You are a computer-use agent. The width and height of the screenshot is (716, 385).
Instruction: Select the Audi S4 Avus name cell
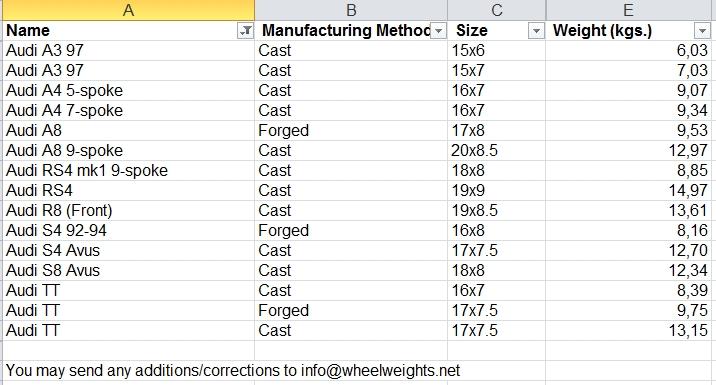pos(129,250)
